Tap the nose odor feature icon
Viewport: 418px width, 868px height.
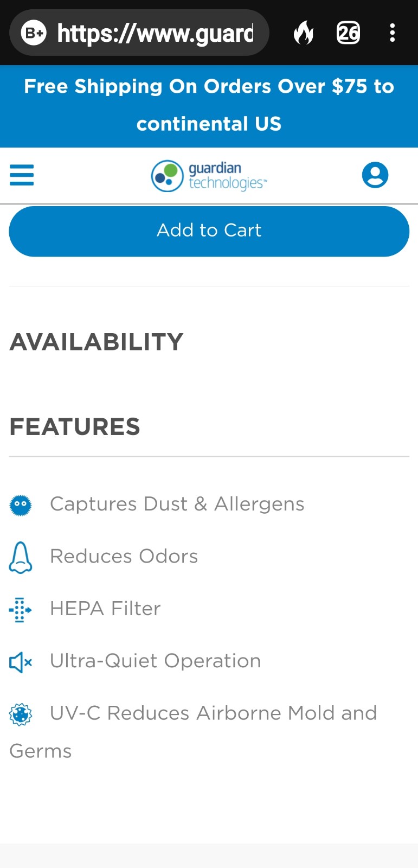coord(21,558)
